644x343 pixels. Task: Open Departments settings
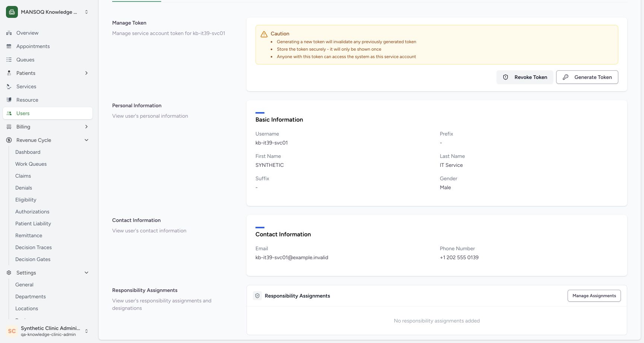coord(31,296)
